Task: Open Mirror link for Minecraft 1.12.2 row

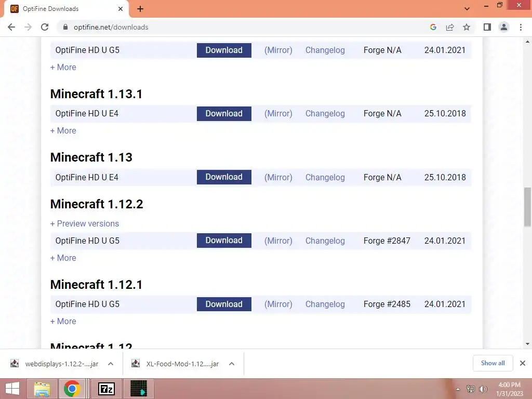Action: [278, 241]
